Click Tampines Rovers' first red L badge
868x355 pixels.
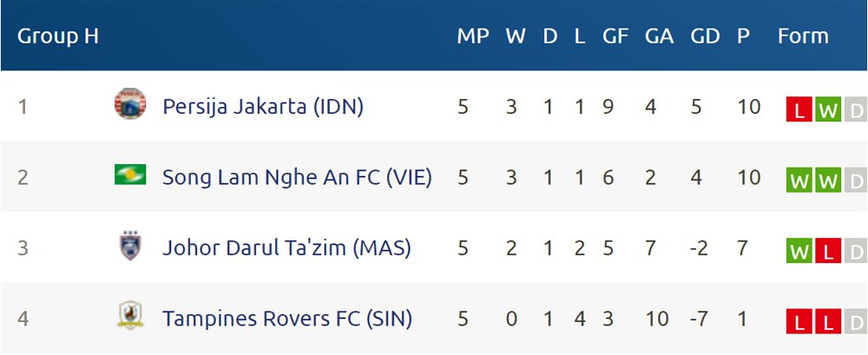(x=799, y=322)
